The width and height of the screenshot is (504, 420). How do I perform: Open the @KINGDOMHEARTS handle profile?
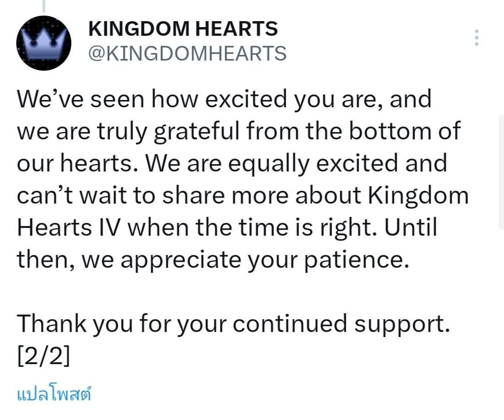click(x=188, y=53)
